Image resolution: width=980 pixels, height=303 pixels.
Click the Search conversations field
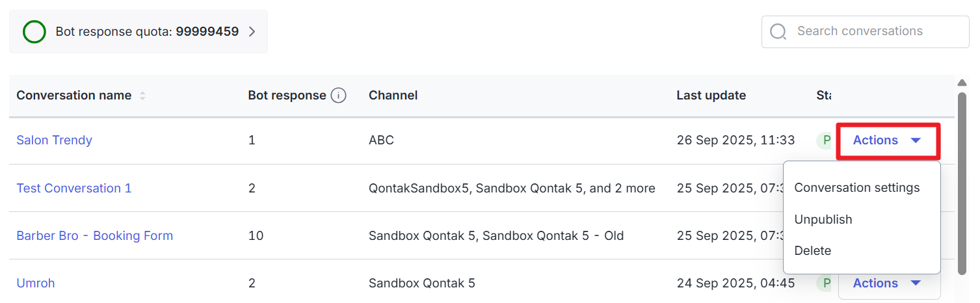pos(871,31)
